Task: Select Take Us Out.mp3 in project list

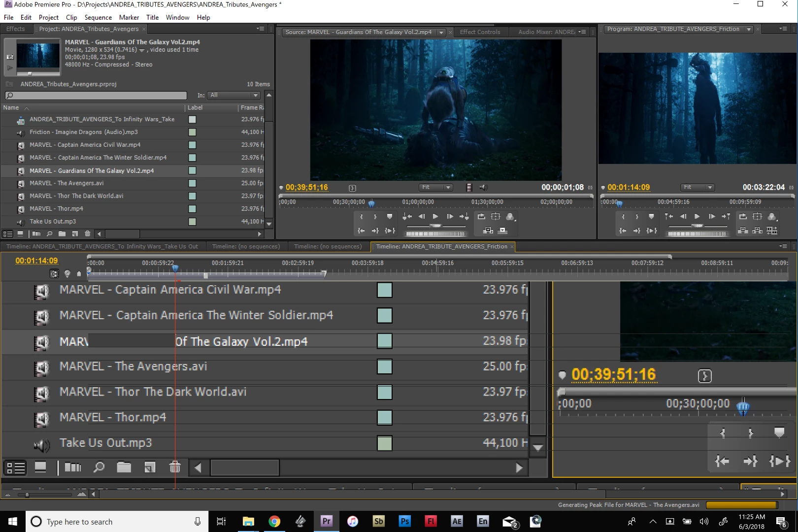Action: coord(53,222)
